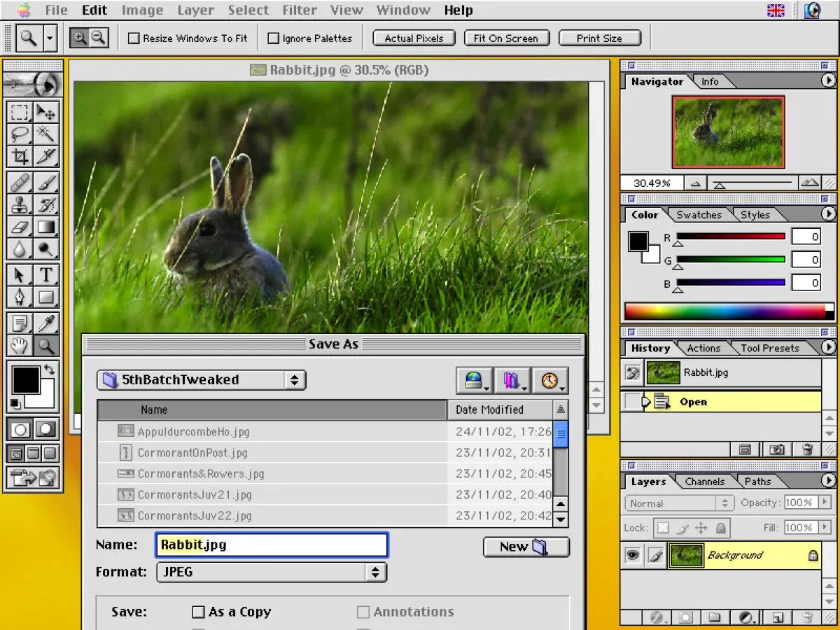Click the Actual Pixels button
This screenshot has height=630, width=840.
414,38
